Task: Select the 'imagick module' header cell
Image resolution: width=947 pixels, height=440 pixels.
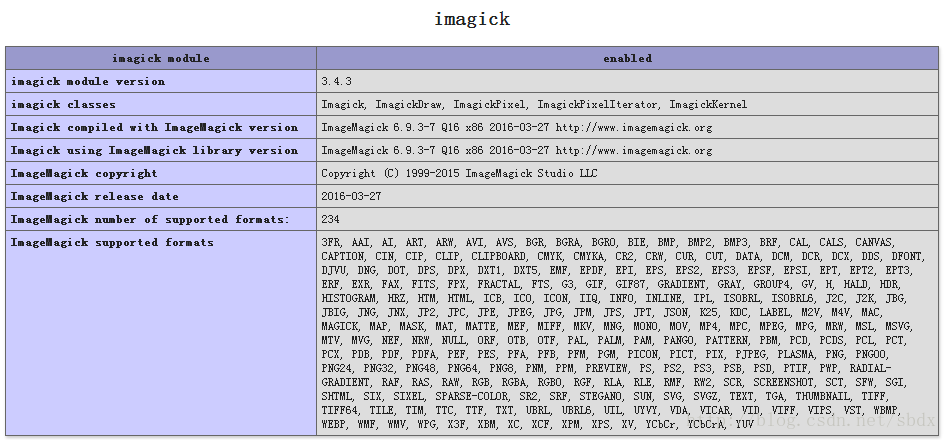Action: point(161,59)
